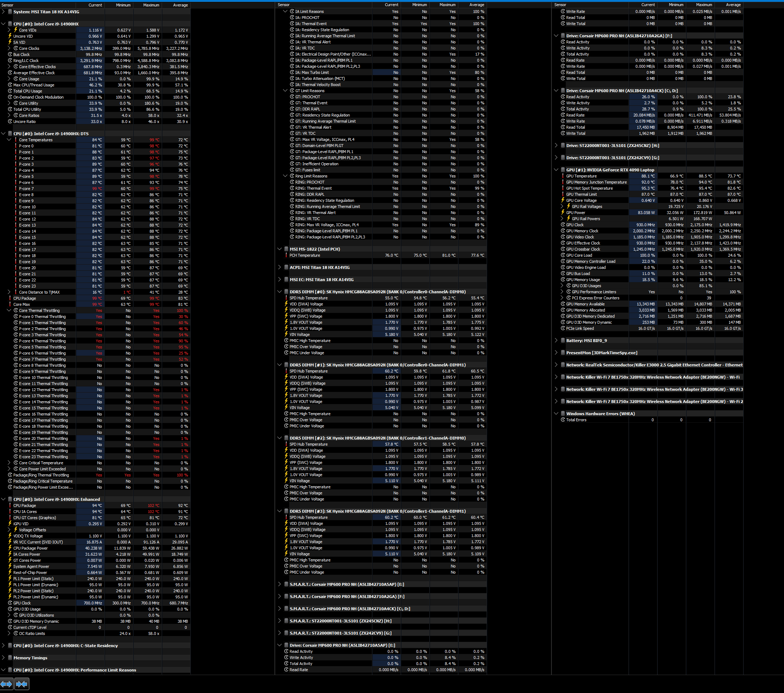Click the chip icon of Windows Hardware Errors (WHEA)
This screenshot has width=784, height=693.
[x=563, y=413]
